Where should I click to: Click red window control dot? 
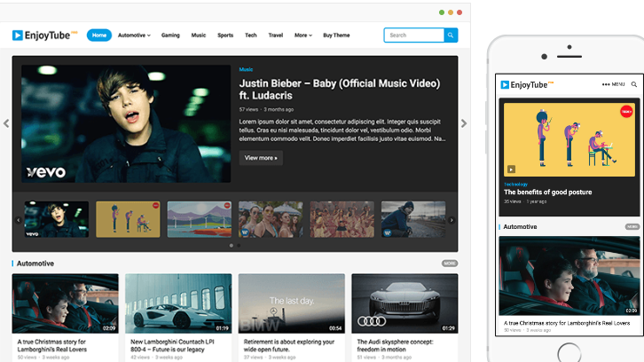point(459,12)
